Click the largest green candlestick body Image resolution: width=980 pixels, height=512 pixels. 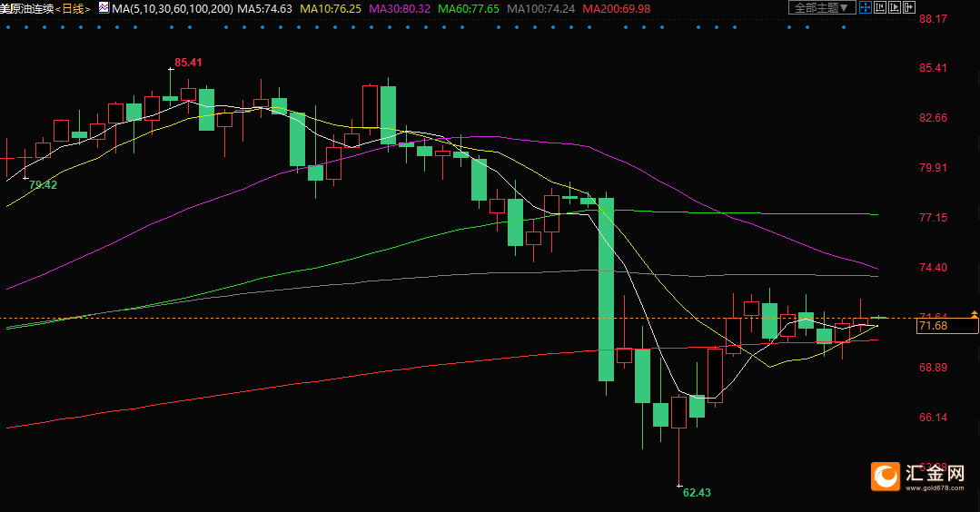(606, 289)
